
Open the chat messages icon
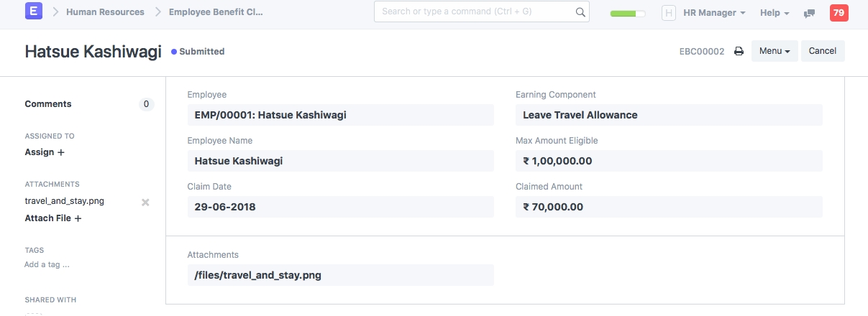[810, 13]
